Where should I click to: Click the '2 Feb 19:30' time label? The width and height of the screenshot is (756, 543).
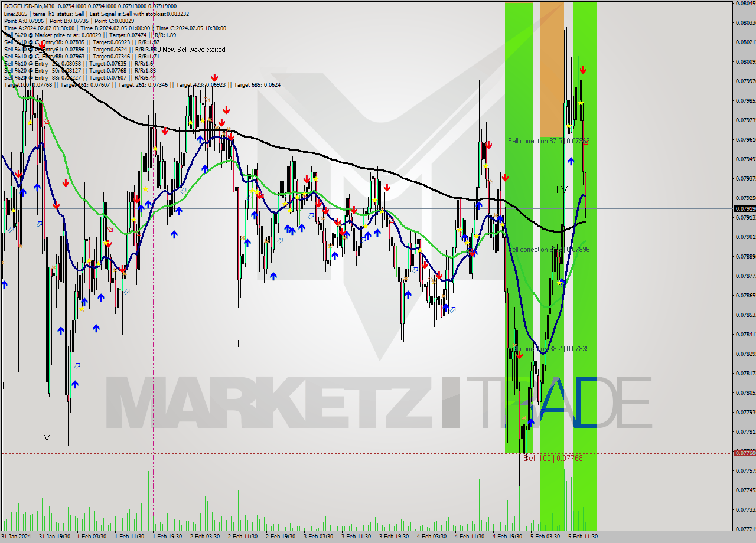coord(281,537)
